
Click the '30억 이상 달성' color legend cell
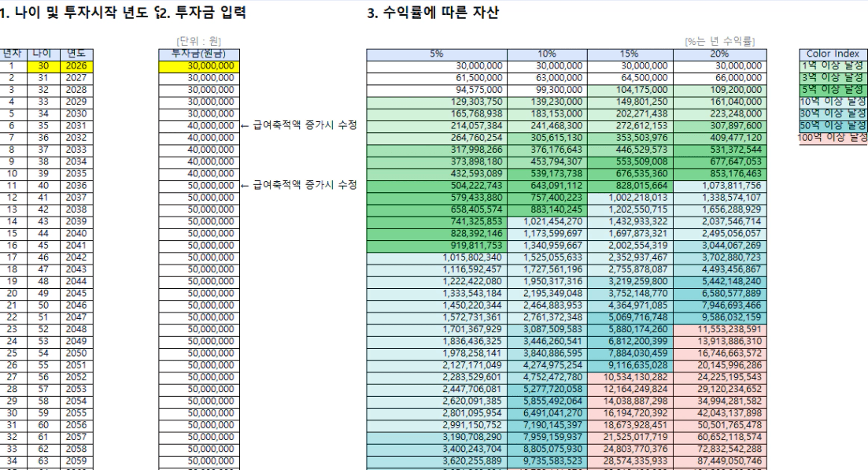[833, 114]
